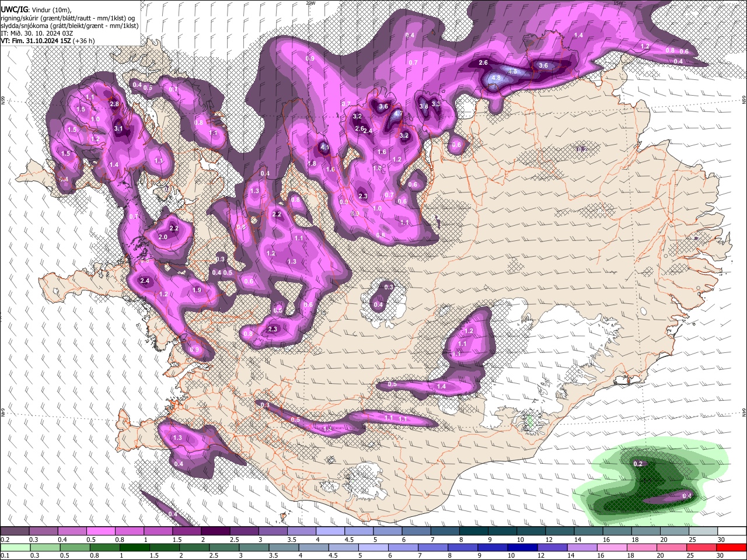The height and width of the screenshot is (560, 747).
Task: Click the 'IT: Mið. 30. 10. 2024 03Z' line
Action: pyautogui.click(x=37, y=33)
